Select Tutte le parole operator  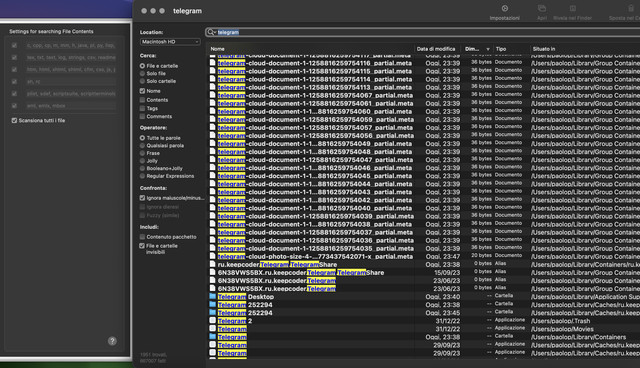142,138
